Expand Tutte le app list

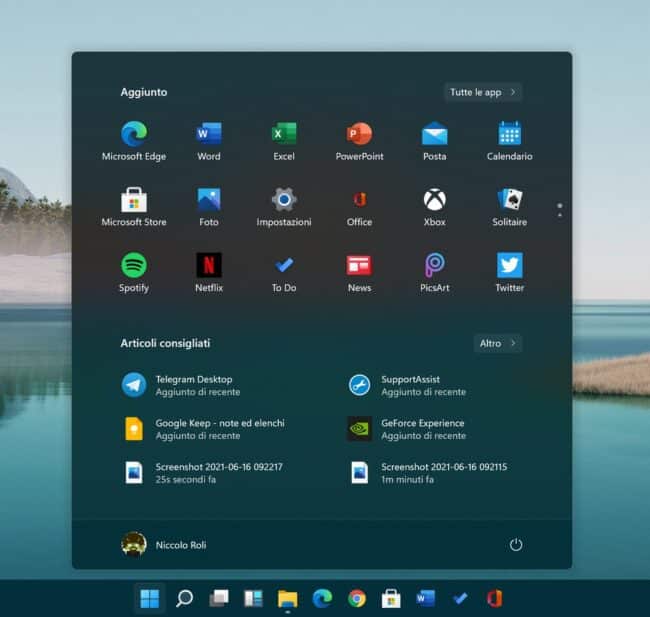[483, 92]
